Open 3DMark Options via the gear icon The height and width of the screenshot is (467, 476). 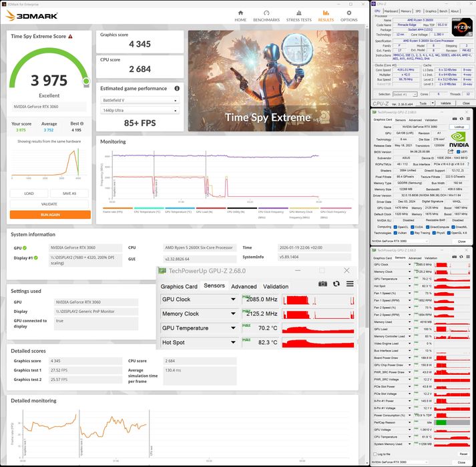[348, 13]
